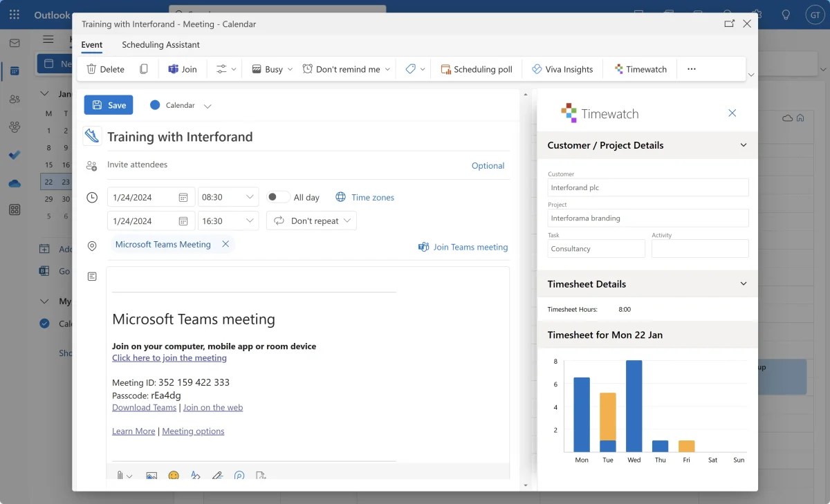
Task: Click the Customer field showing Interforand plc
Action: pyautogui.click(x=647, y=187)
